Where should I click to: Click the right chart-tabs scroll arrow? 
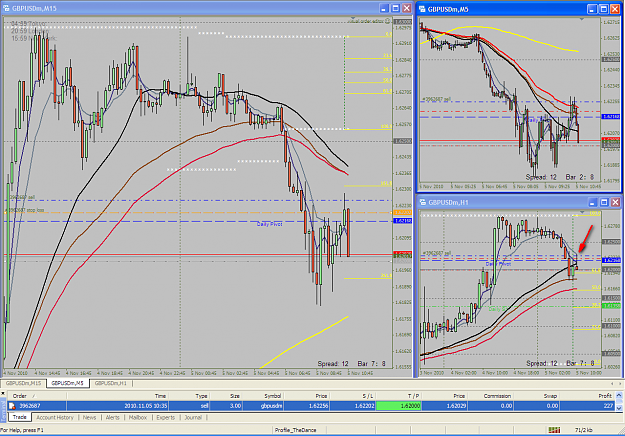(x=620, y=383)
